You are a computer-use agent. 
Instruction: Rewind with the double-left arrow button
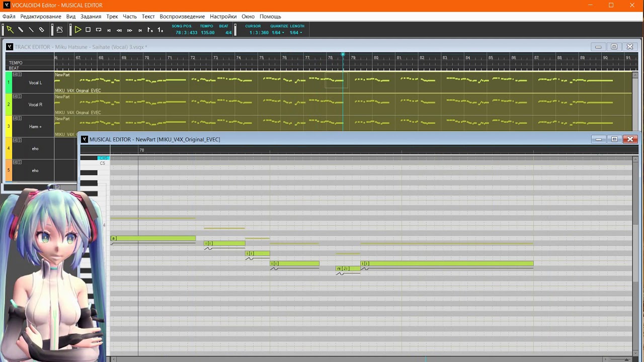tap(119, 30)
